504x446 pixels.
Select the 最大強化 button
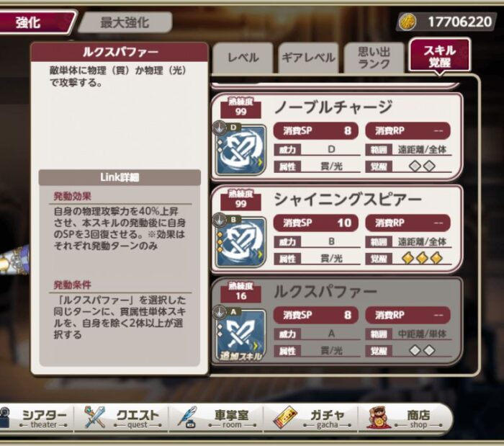click(x=125, y=22)
